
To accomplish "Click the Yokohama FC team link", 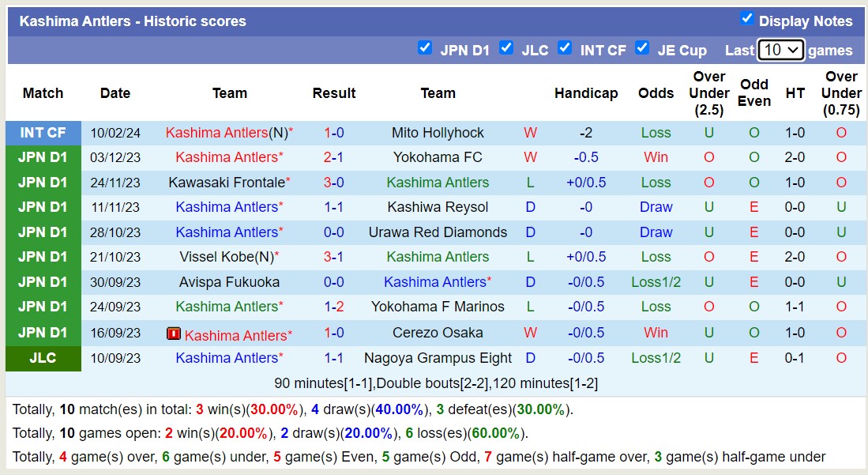I will pos(438,157).
